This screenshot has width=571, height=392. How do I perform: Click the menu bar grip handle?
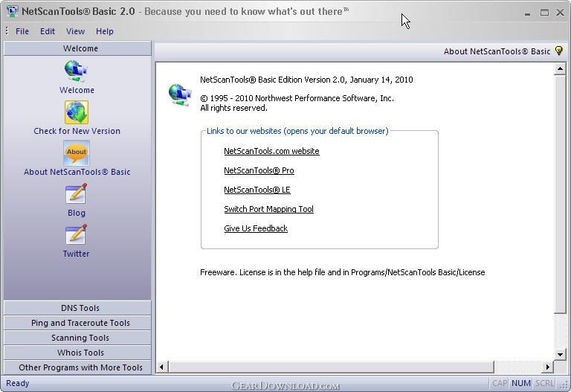(7, 31)
